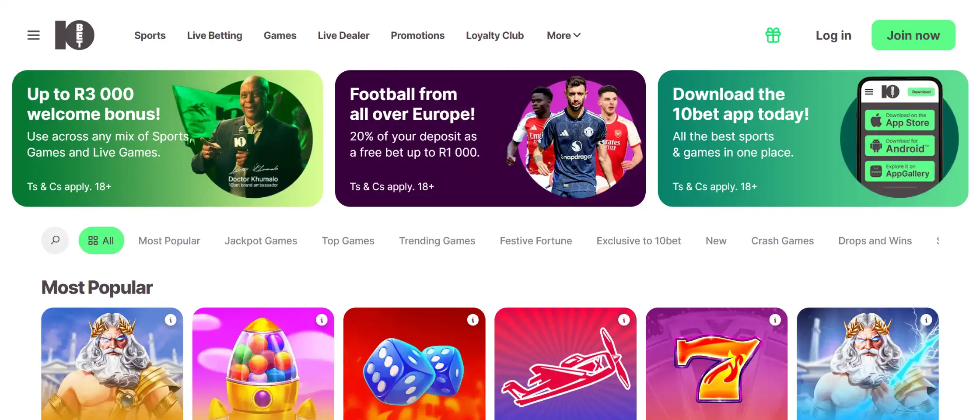This screenshot has width=980, height=420.
Task: Switch to the Crash Games tab
Action: click(x=782, y=241)
